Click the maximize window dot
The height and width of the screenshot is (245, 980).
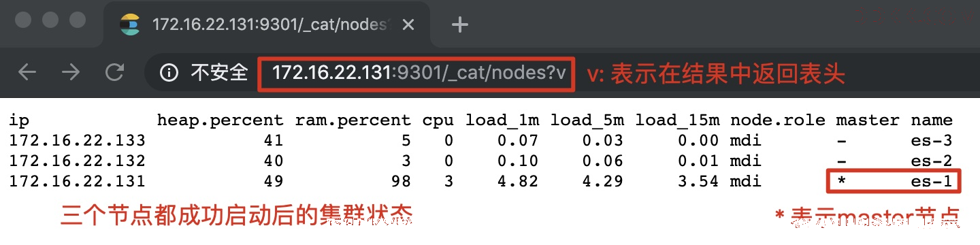[x=78, y=20]
